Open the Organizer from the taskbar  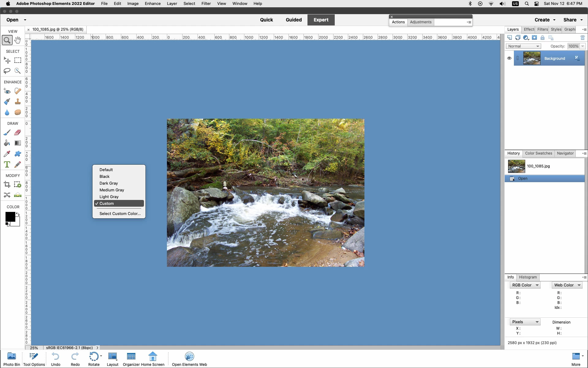131,359
